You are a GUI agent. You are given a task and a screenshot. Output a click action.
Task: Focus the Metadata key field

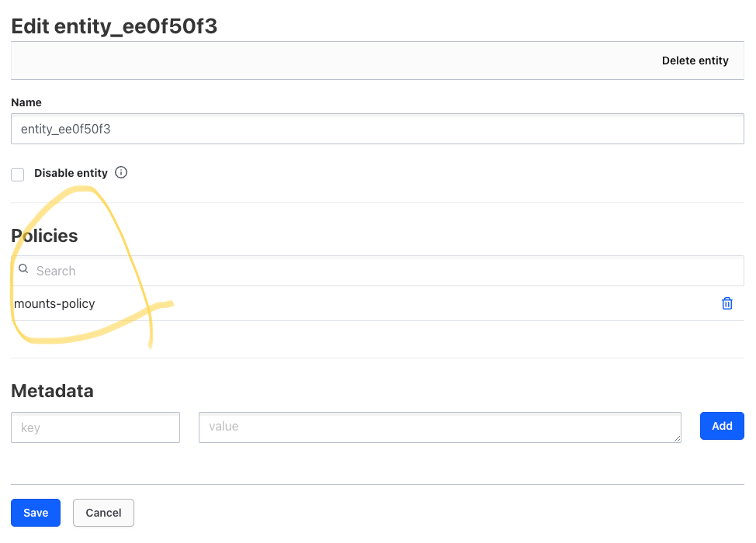(95, 427)
